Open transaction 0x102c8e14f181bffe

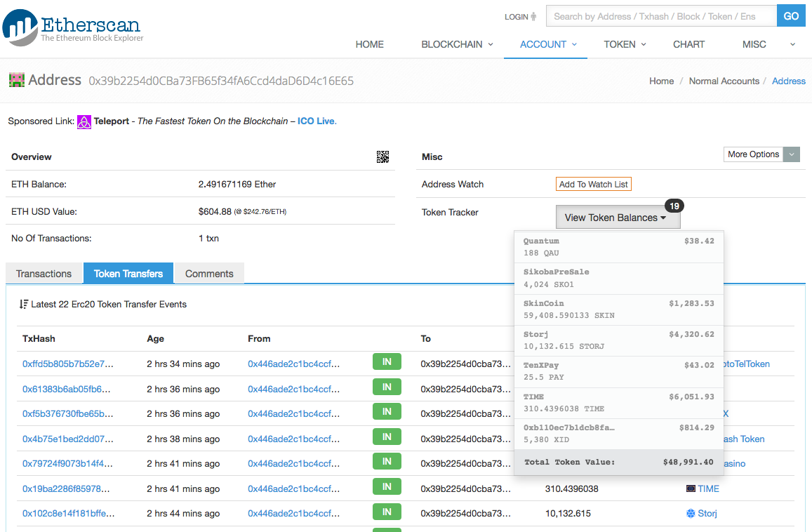pyautogui.click(x=68, y=513)
